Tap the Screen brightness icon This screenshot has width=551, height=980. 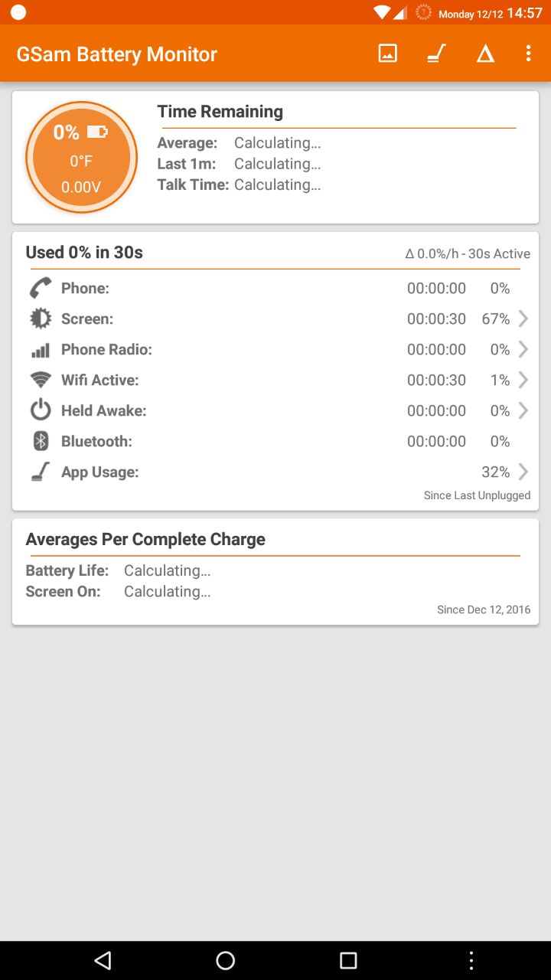[x=41, y=318]
